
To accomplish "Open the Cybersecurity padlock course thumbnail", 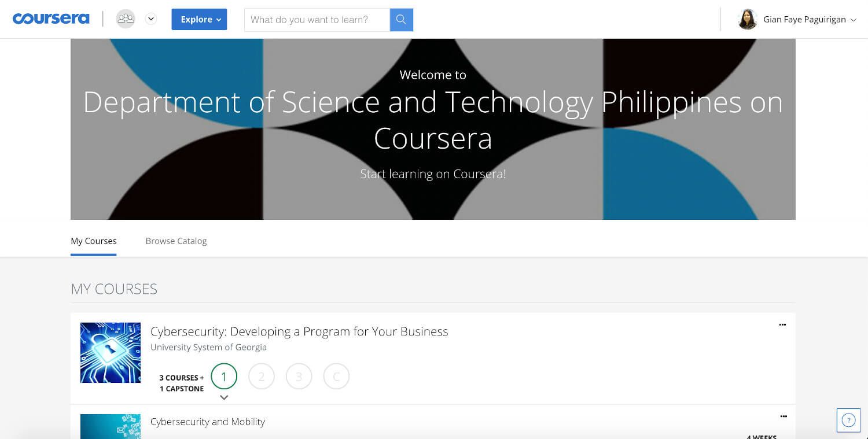I will coord(111,353).
